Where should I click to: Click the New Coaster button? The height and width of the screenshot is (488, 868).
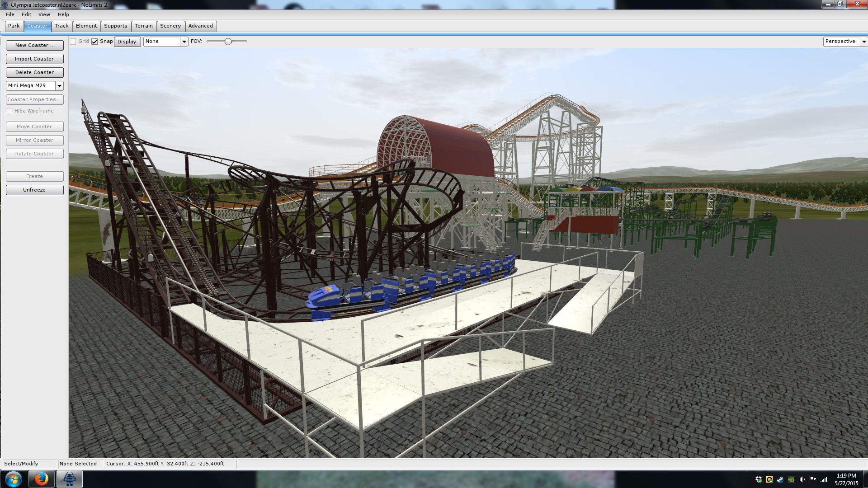[34, 45]
